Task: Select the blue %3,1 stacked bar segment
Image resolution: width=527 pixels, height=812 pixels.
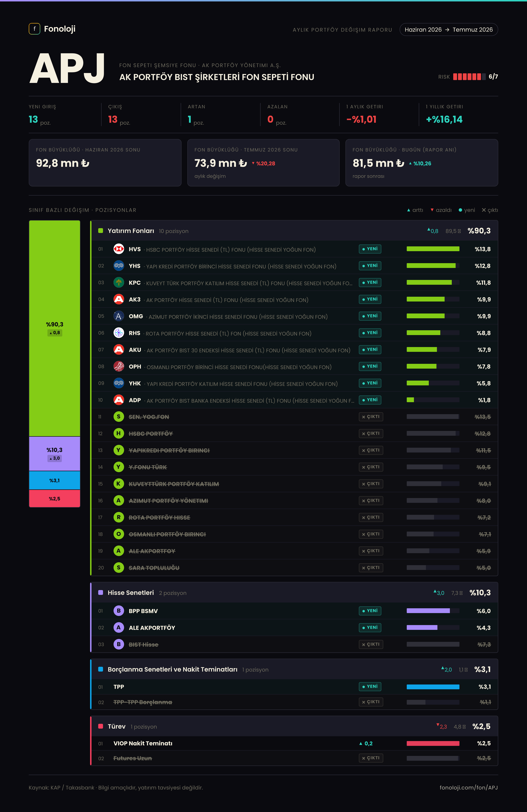Action: 55,480
